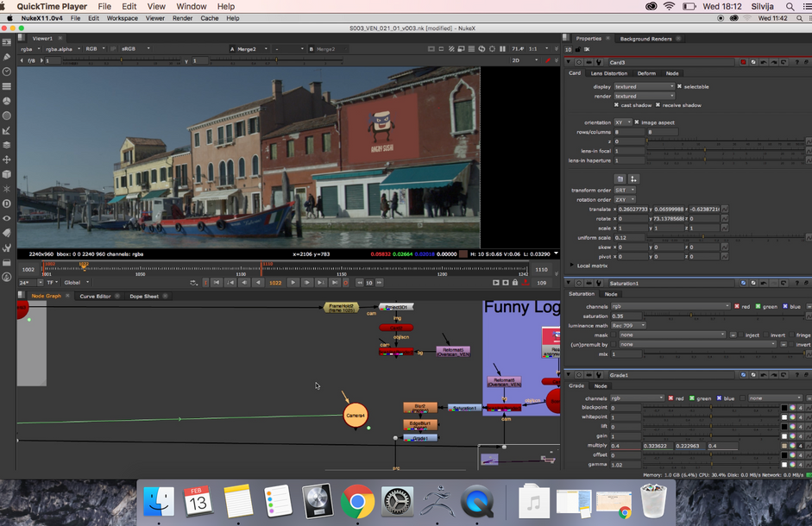The image size is (812, 526).
Task: Disable the image aspect checkbox
Action: [638, 122]
